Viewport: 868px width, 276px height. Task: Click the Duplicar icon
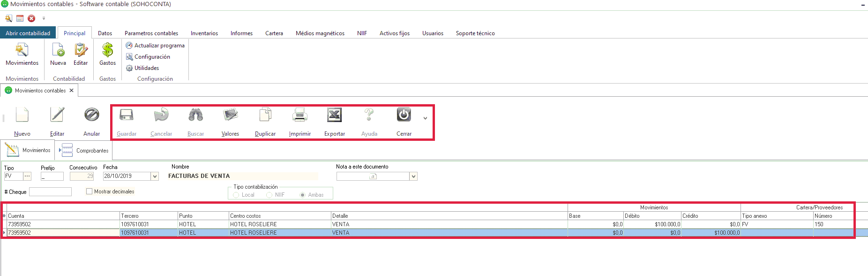tap(265, 115)
